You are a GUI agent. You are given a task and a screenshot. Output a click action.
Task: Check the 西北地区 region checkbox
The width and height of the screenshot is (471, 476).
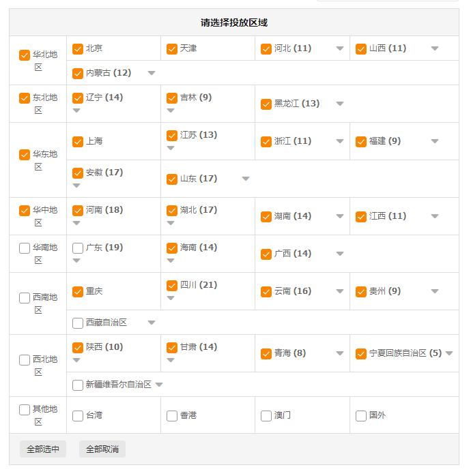[x=25, y=360]
